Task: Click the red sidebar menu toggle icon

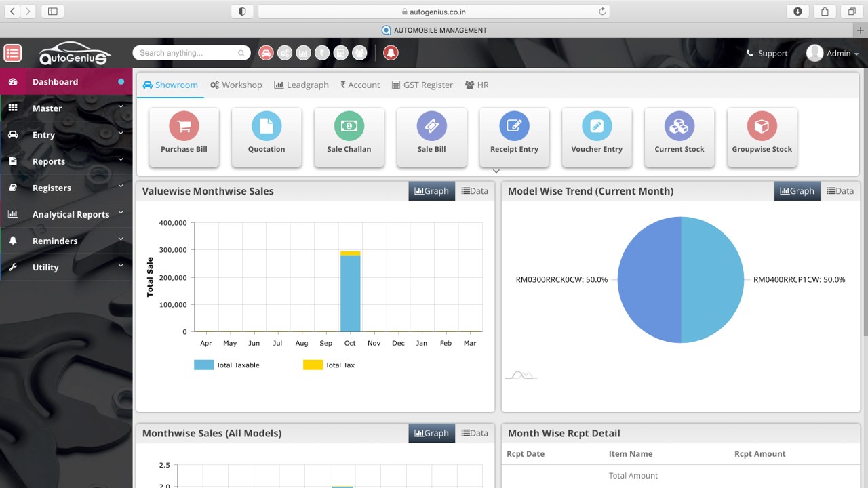Action: (x=12, y=53)
